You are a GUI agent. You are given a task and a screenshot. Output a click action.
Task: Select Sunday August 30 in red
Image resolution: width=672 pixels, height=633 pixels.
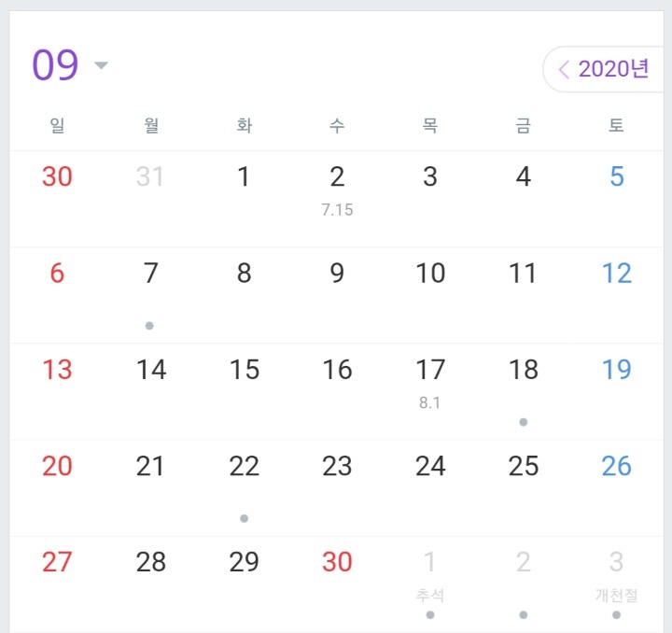point(57,177)
